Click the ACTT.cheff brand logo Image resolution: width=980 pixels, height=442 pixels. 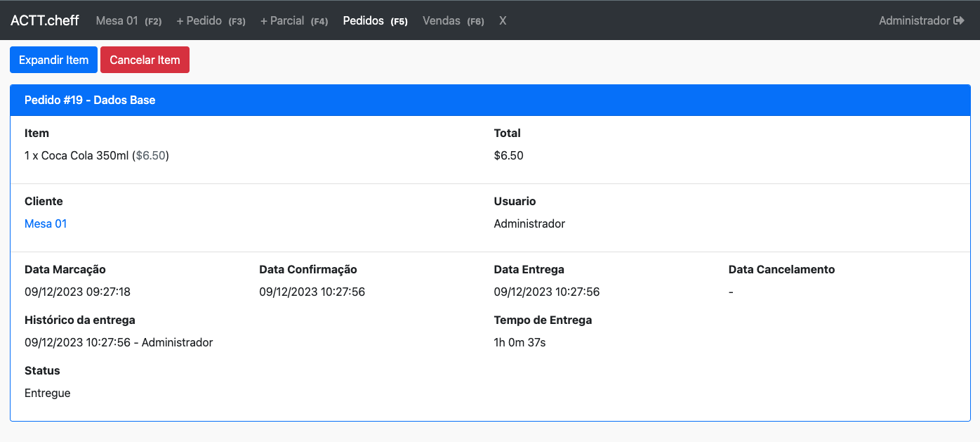coord(44,20)
